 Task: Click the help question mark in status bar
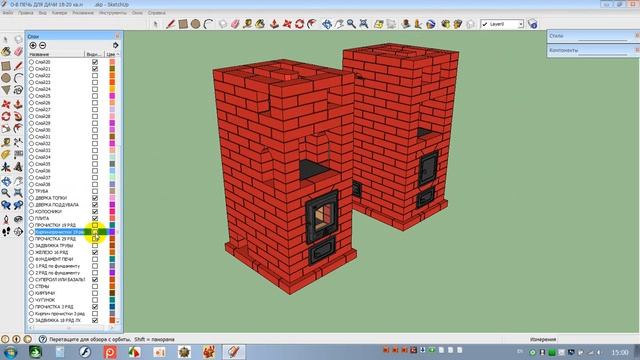[42, 339]
